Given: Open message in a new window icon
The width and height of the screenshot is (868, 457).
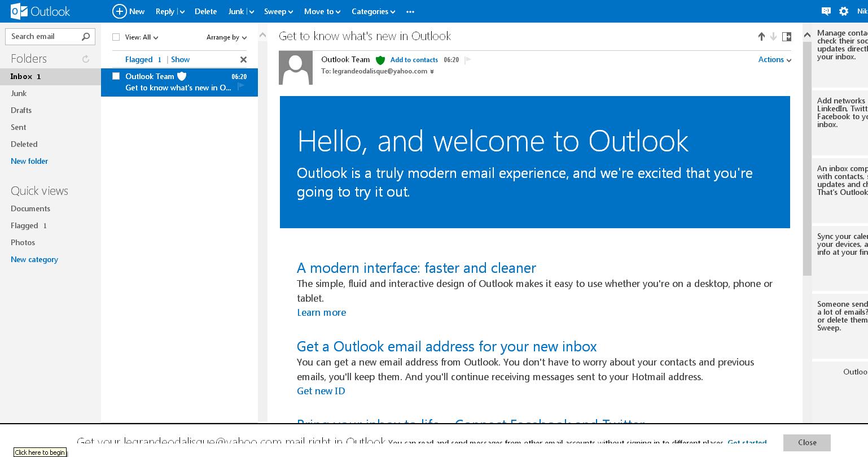Looking at the screenshot, I should pos(786,37).
